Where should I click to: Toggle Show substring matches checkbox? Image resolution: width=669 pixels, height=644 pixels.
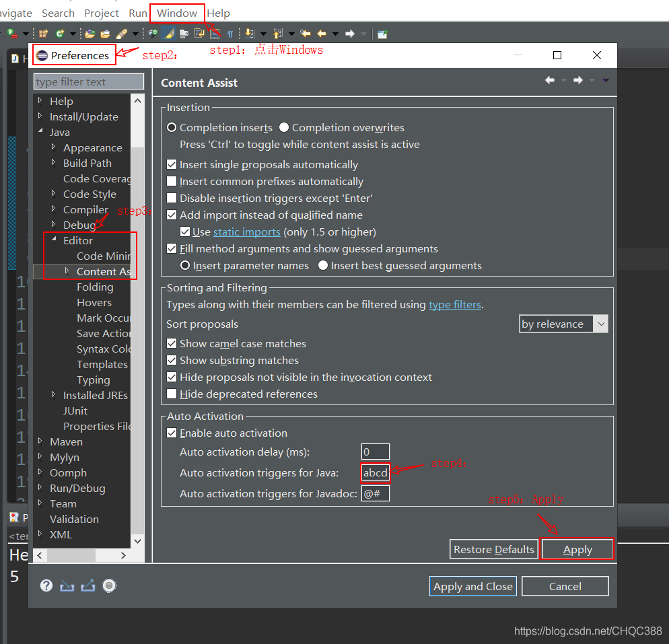click(x=172, y=360)
